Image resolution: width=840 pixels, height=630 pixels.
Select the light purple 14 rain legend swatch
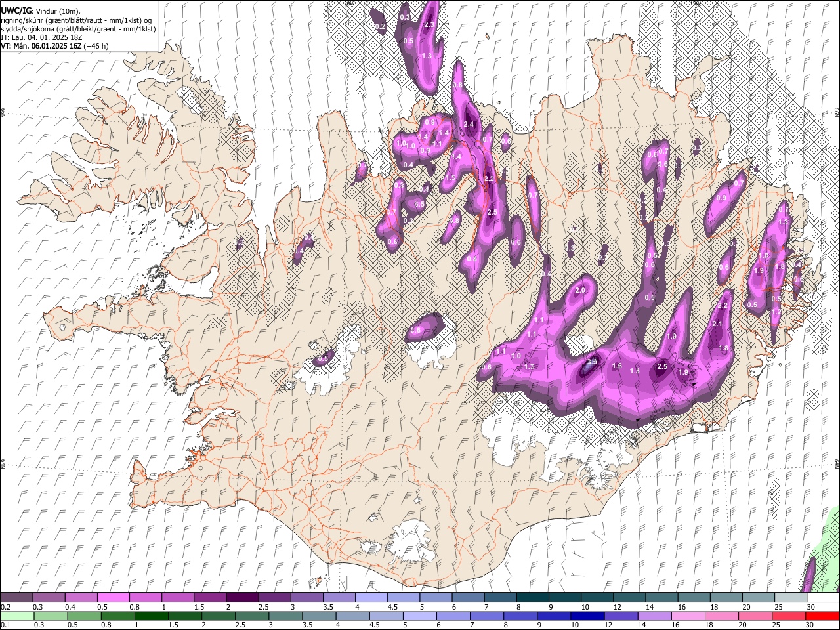coord(654,616)
